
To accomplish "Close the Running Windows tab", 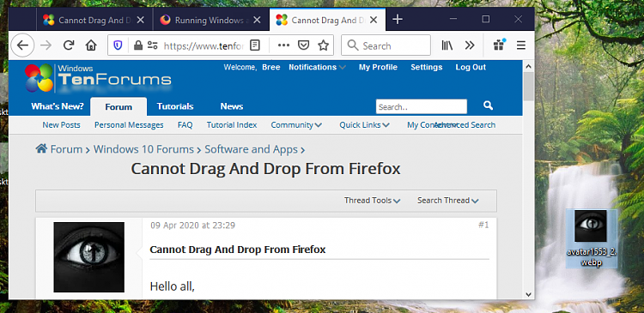I will (257, 20).
